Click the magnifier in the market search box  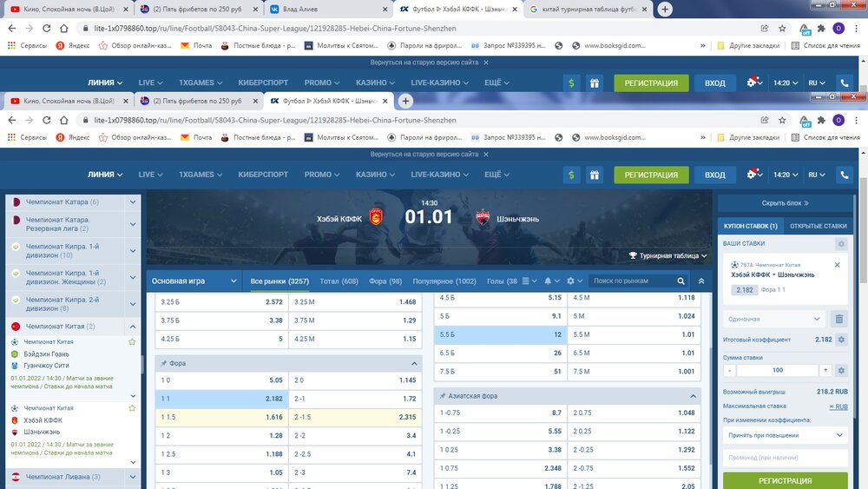coord(681,281)
